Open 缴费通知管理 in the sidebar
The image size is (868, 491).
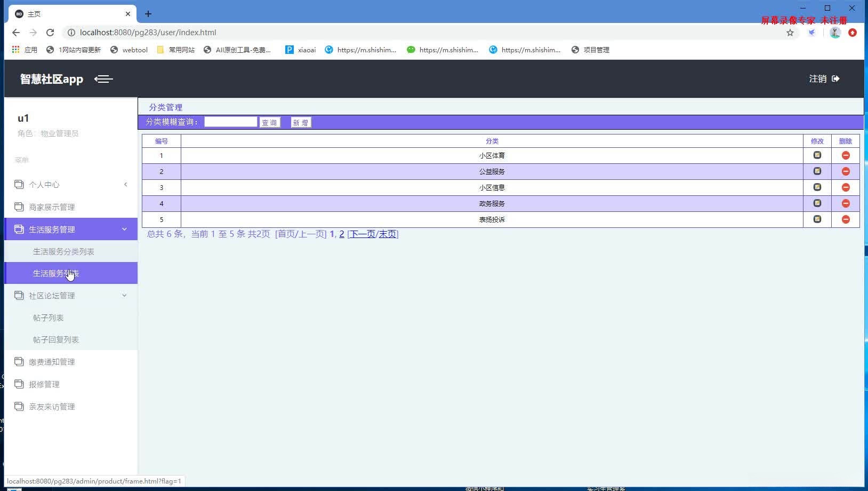71,362
